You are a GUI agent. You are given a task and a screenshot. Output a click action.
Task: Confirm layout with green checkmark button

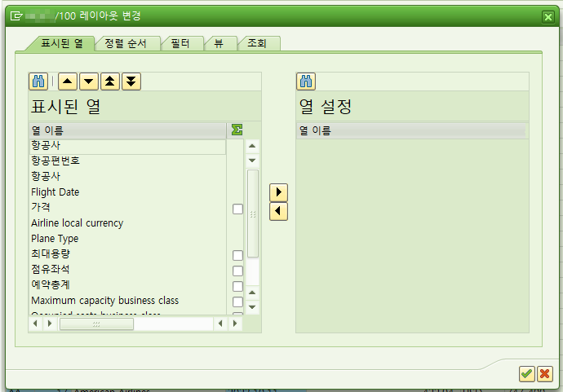pos(527,374)
